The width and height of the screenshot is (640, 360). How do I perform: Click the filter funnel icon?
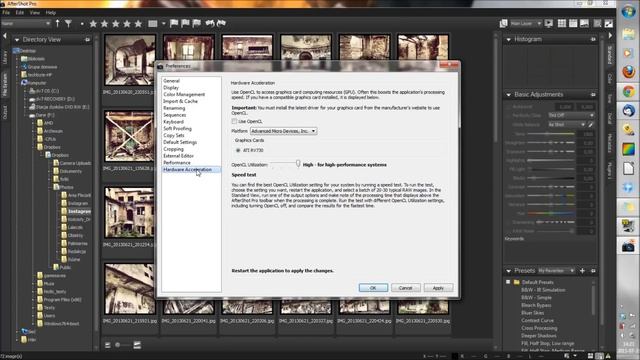[68, 23]
